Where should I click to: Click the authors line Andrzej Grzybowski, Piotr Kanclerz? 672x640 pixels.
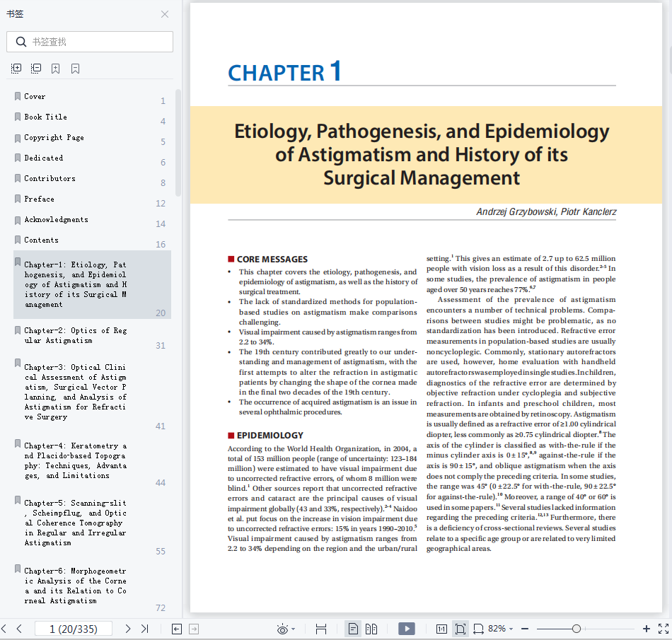click(x=546, y=211)
